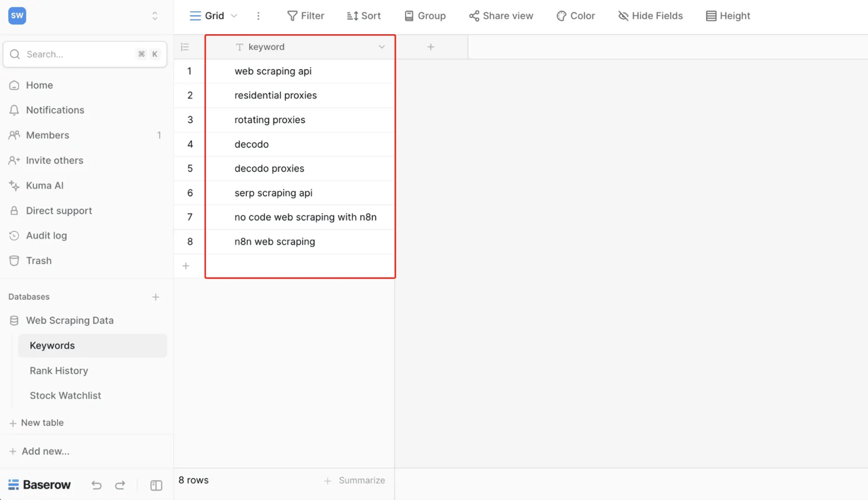
Task: Select the Web Scraping Data database
Action: pyautogui.click(x=69, y=321)
